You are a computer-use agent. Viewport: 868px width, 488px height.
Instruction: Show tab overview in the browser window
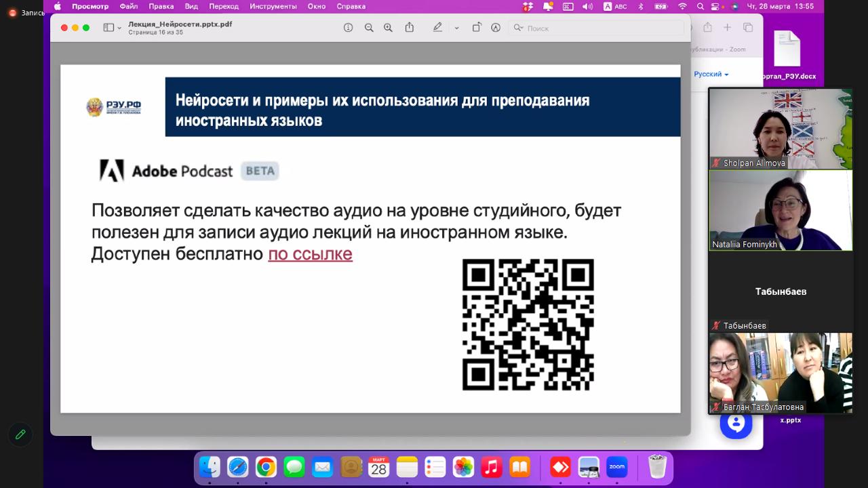pyautogui.click(x=748, y=28)
